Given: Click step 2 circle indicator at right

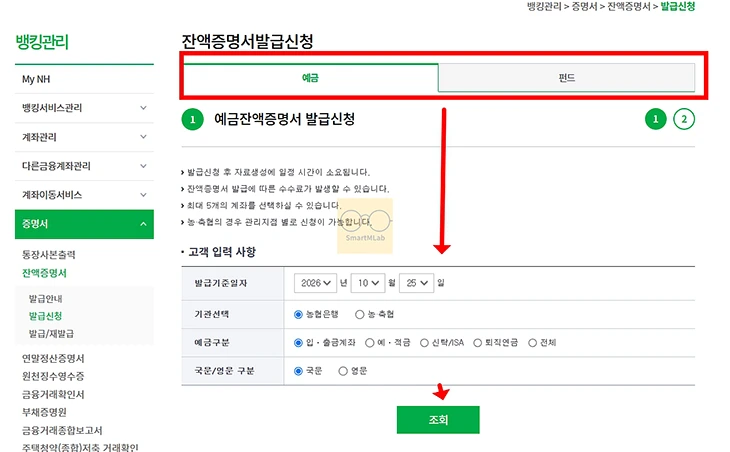Looking at the screenshot, I should pyautogui.click(x=684, y=119).
